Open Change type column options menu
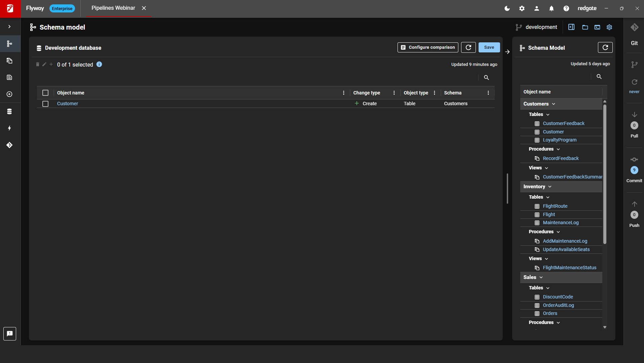Viewport: 644px width, 363px height. (394, 93)
